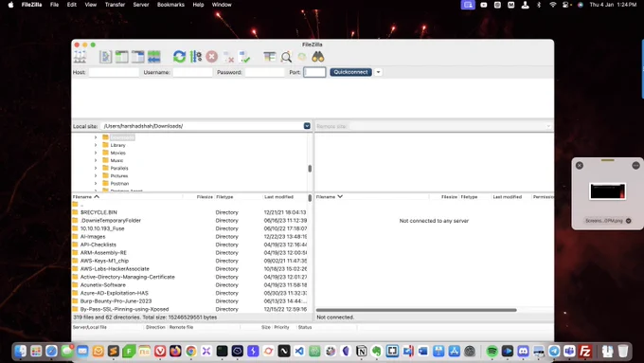Screen dimensions: 644x363
Task: Expand the Music folder in tree
Action: tap(96, 160)
